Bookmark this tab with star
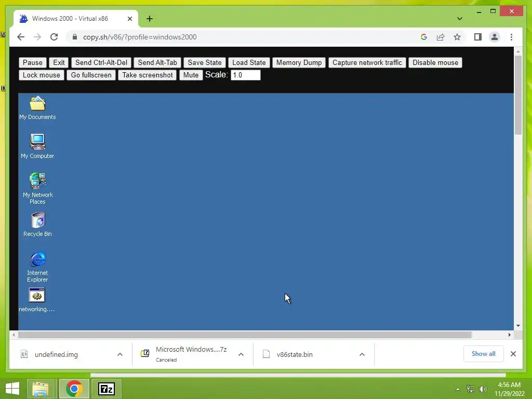532x399 pixels. (x=457, y=37)
